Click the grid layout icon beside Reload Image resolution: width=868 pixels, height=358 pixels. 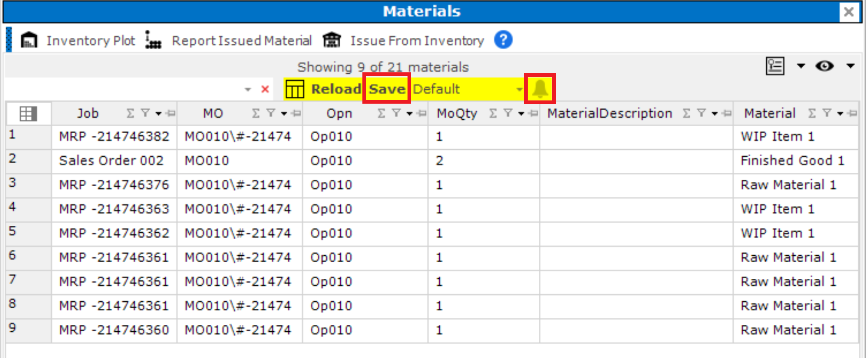pos(295,89)
